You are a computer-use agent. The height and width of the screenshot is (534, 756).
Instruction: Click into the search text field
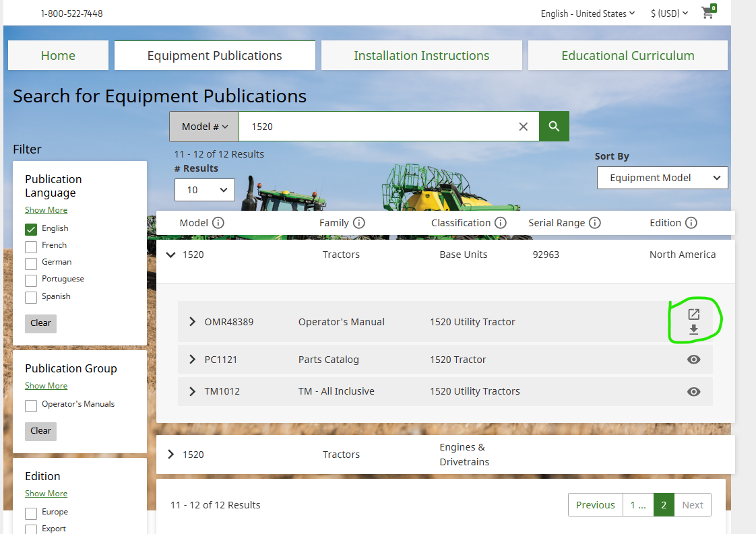coord(377,127)
